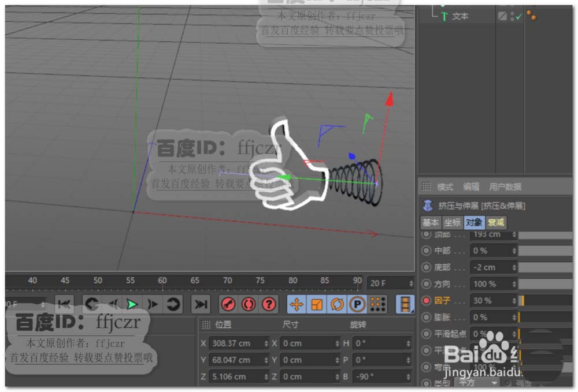Open the 模式 menu
Screen dimensions: 578x392
click(445, 186)
